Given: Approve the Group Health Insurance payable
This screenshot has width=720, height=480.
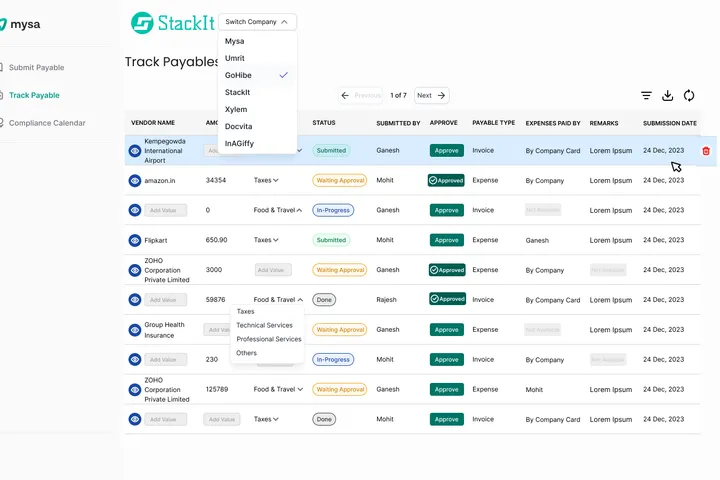Looking at the screenshot, I should click(446, 330).
